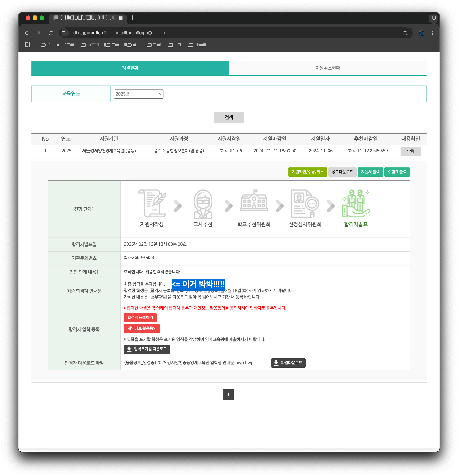The image size is (458, 476).
Task: Go to pagination page 1
Action: click(228, 394)
